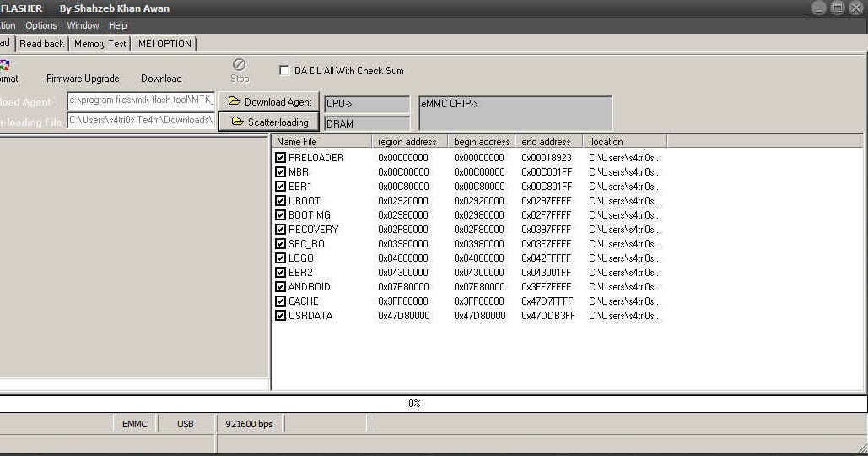Click the Firmware Upgrade toolbar button
Image resolution: width=868 pixels, height=456 pixels.
pos(83,79)
